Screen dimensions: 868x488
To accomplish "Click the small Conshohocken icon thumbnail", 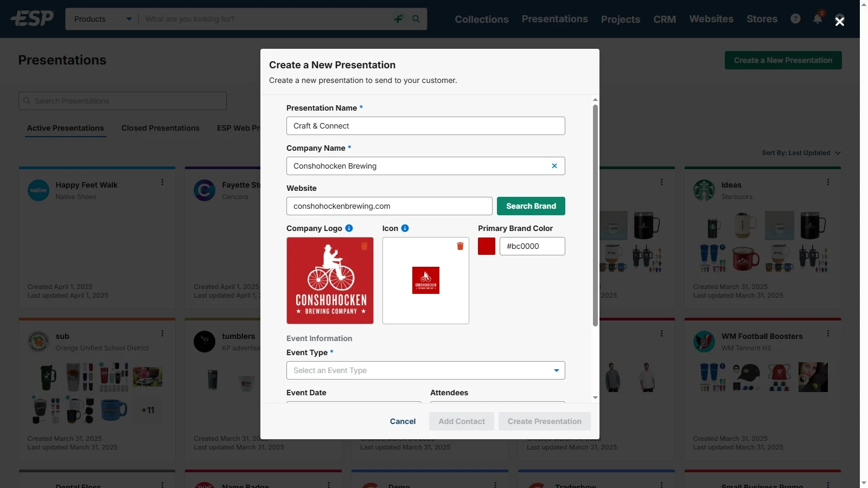I will pyautogui.click(x=426, y=280).
